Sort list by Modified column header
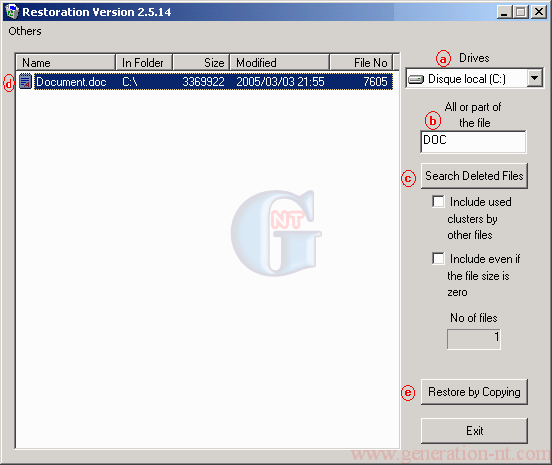552x465 pixels. point(280,62)
